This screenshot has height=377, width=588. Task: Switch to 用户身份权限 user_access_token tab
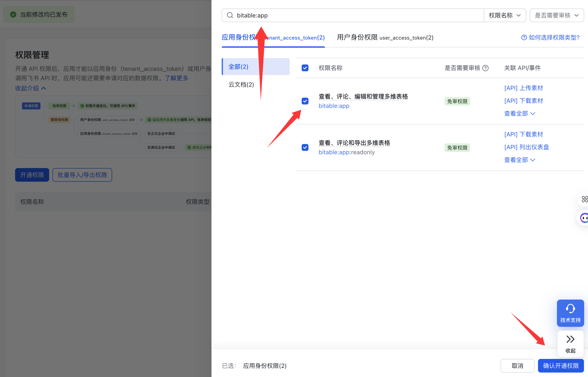(385, 37)
